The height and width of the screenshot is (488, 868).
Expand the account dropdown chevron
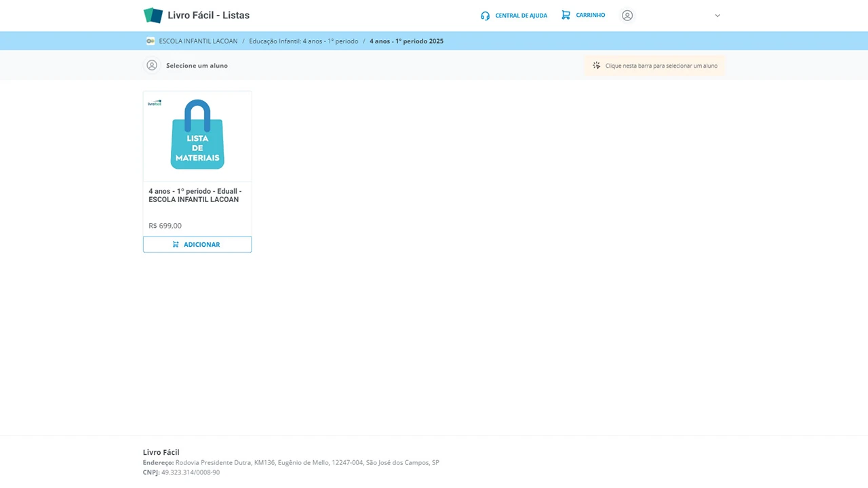tap(717, 16)
